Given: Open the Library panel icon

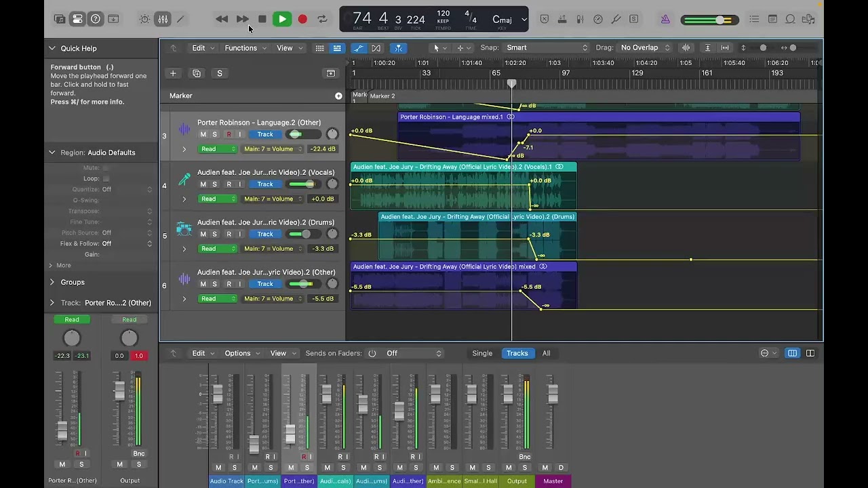Looking at the screenshot, I should (60, 19).
